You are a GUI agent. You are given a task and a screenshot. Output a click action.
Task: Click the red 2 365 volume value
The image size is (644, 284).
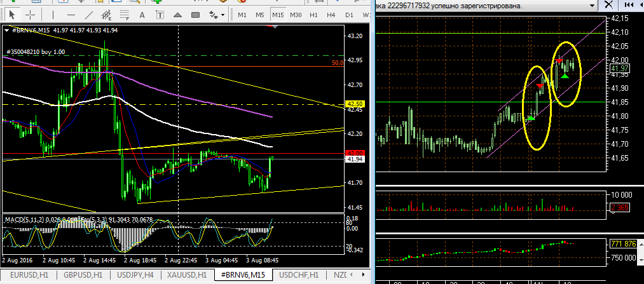pos(619,208)
